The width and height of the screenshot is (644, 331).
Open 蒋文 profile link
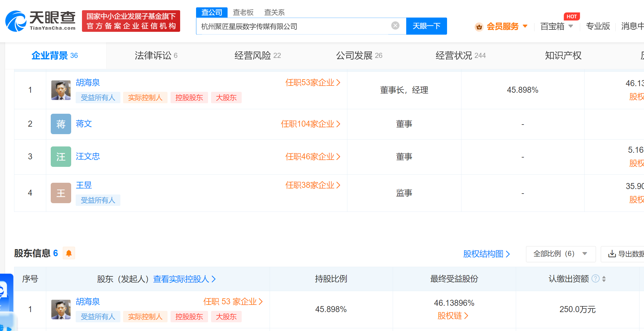click(x=84, y=124)
